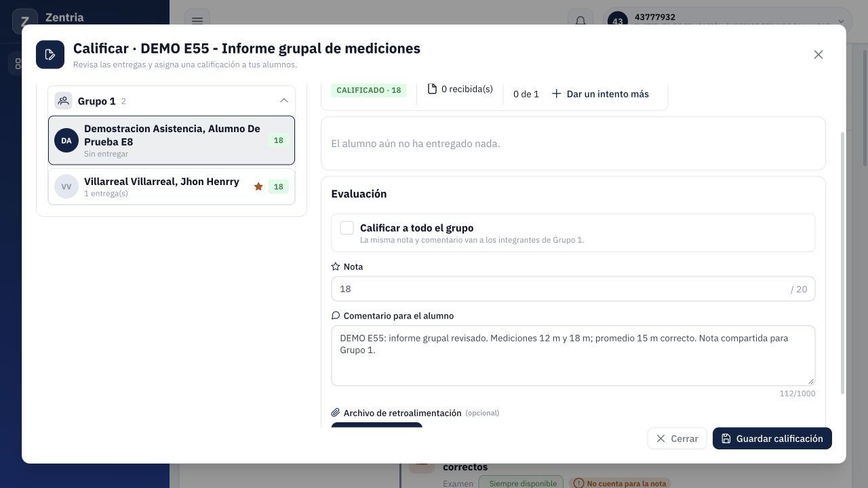
Task: Save with the Guardar calificación button
Action: coord(772,439)
